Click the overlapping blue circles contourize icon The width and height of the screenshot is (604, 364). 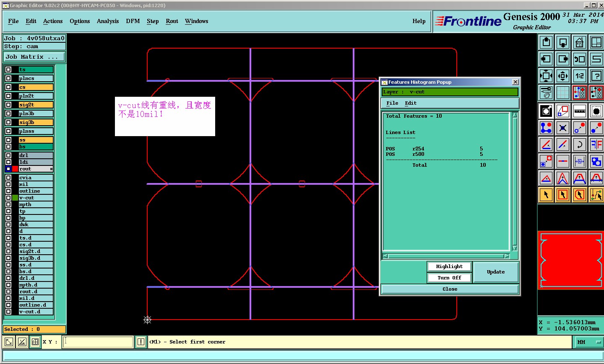(x=596, y=161)
